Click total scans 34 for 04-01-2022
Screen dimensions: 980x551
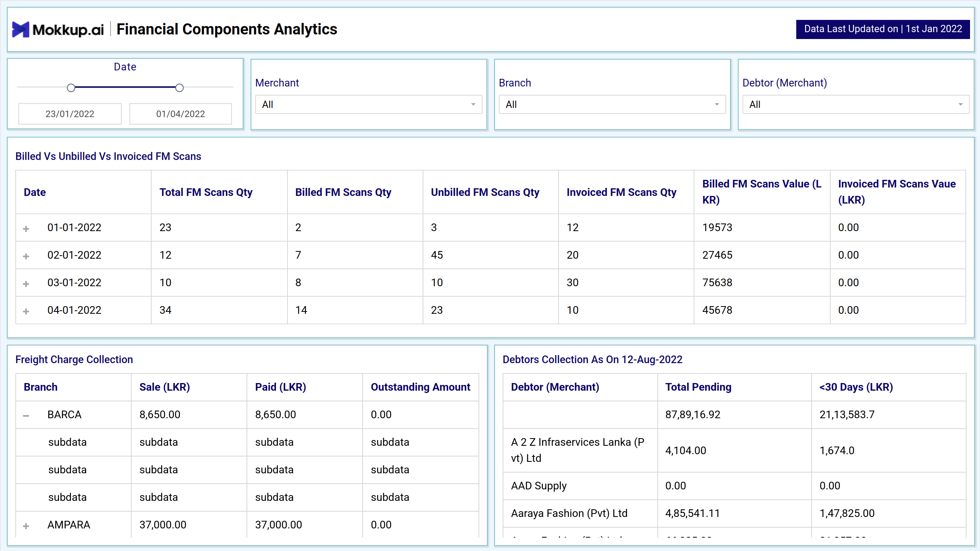165,310
